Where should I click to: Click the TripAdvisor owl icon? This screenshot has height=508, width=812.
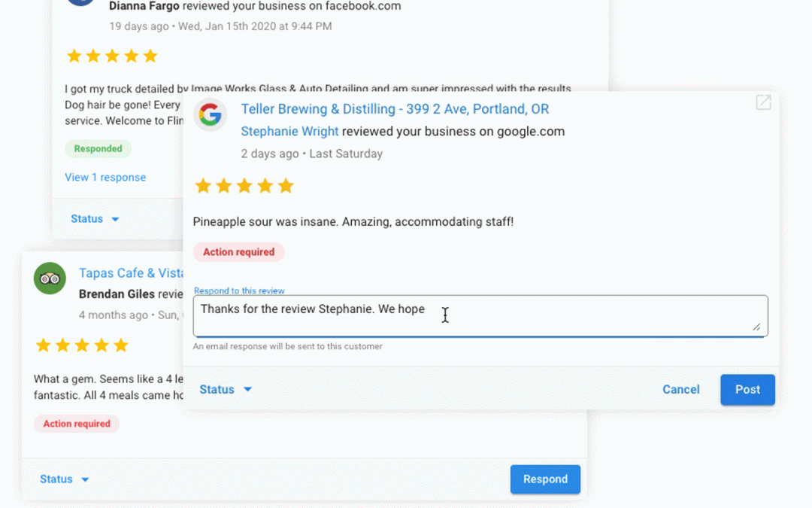pyautogui.click(x=50, y=278)
